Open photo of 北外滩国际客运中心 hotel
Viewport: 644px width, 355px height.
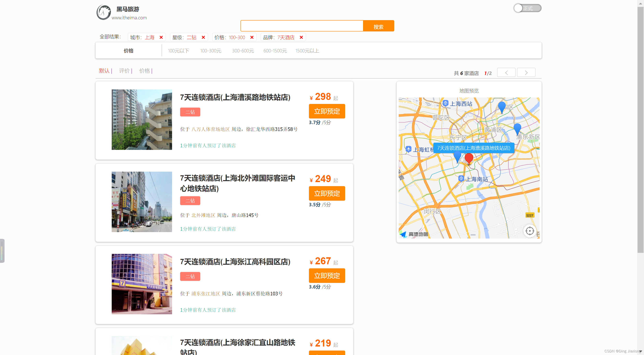tap(142, 202)
